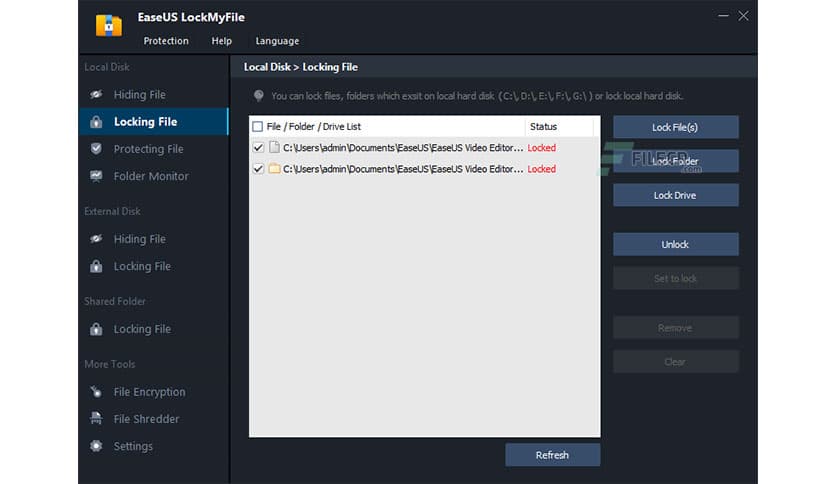Click the Set to lock button
Viewport: 836px width, 484px height.
pos(676,278)
